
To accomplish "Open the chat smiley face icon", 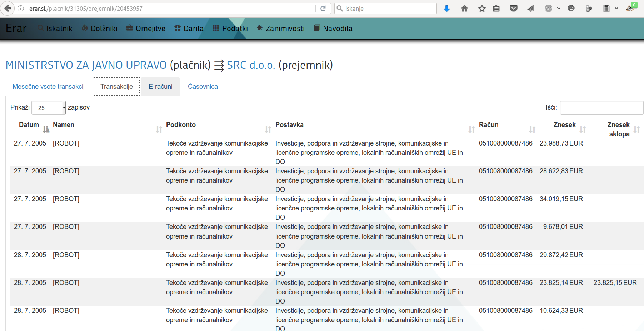I will pos(571,8).
